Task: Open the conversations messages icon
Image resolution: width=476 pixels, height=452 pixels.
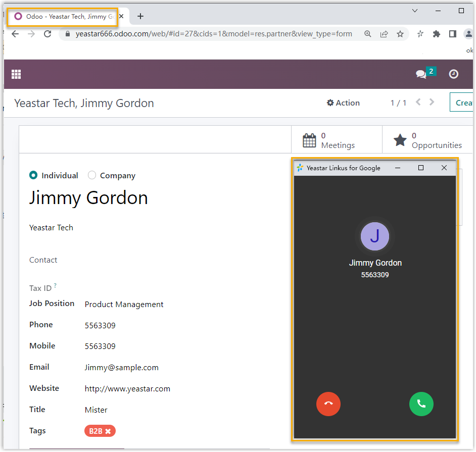Action: [421, 74]
